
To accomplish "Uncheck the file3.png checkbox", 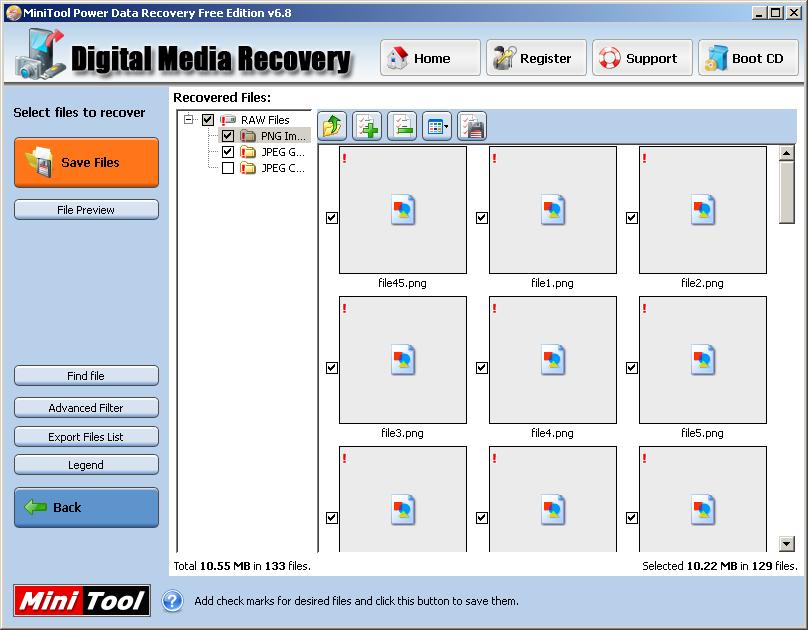I will pyautogui.click(x=332, y=368).
